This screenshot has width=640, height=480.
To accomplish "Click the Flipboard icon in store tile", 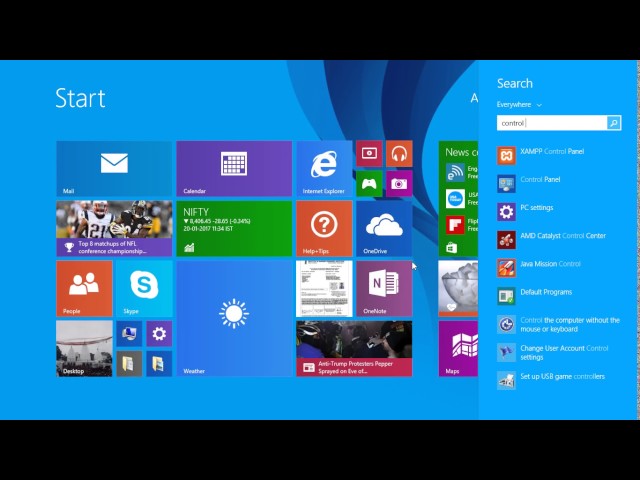I will tap(455, 225).
